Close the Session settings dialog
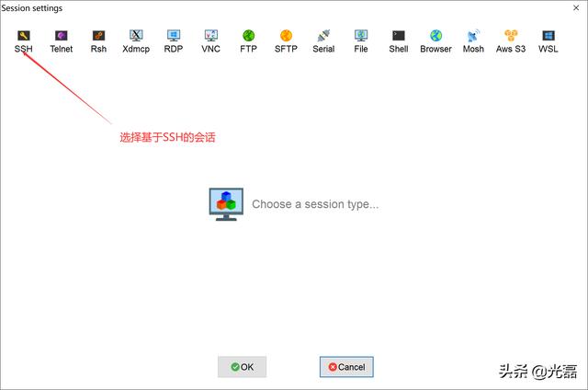 coord(576,7)
